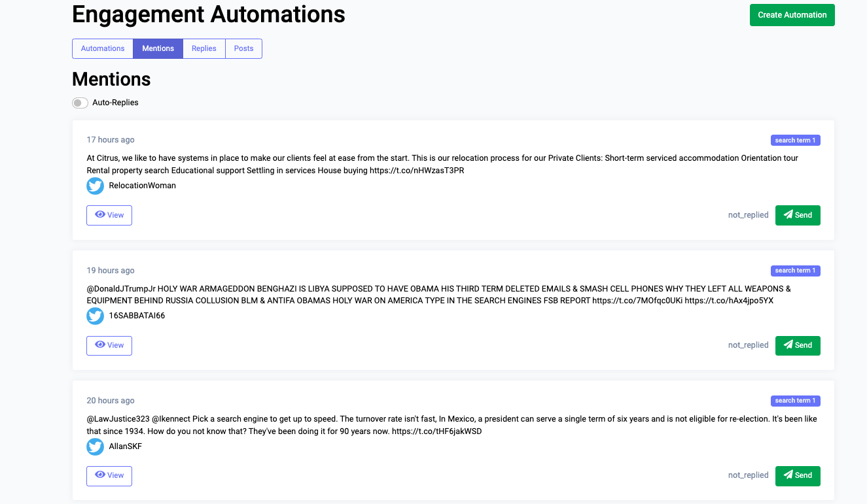This screenshot has height=504, width=867.
Task: Enable the Auto-Replies toggle
Action: click(80, 103)
